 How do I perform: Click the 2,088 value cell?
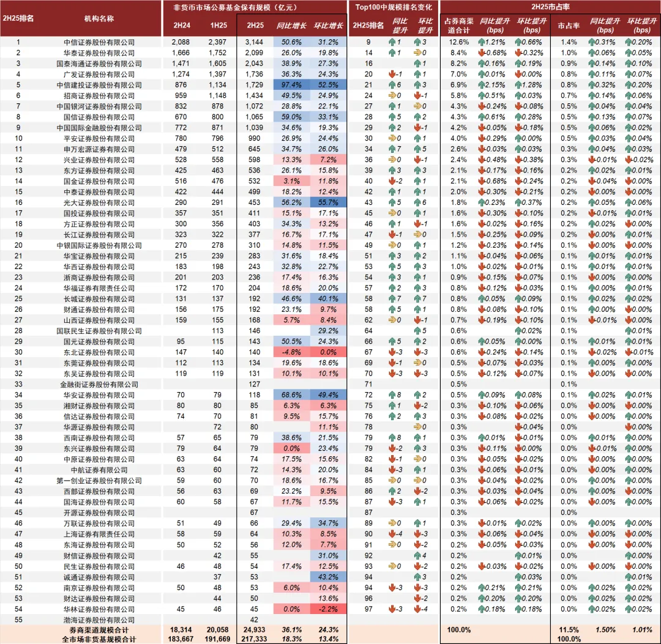(181, 42)
